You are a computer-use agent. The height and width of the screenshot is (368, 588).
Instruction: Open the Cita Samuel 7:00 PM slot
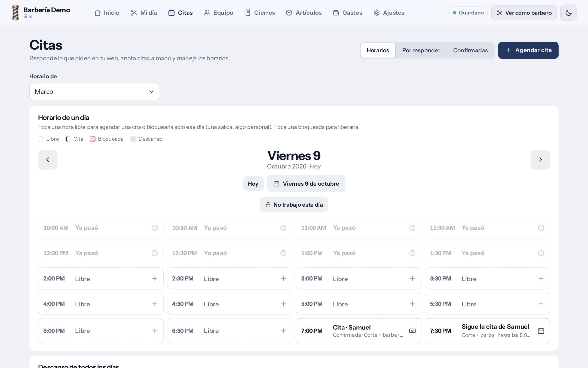tap(358, 331)
